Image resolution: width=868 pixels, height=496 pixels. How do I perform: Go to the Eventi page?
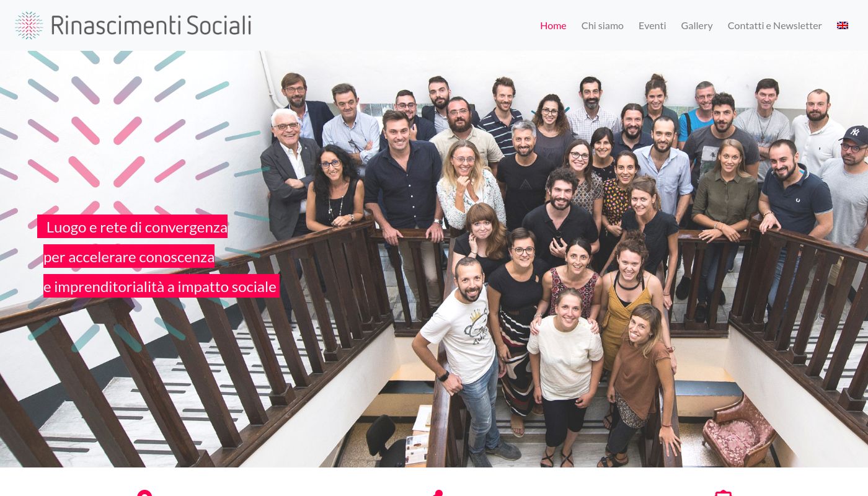click(x=652, y=25)
